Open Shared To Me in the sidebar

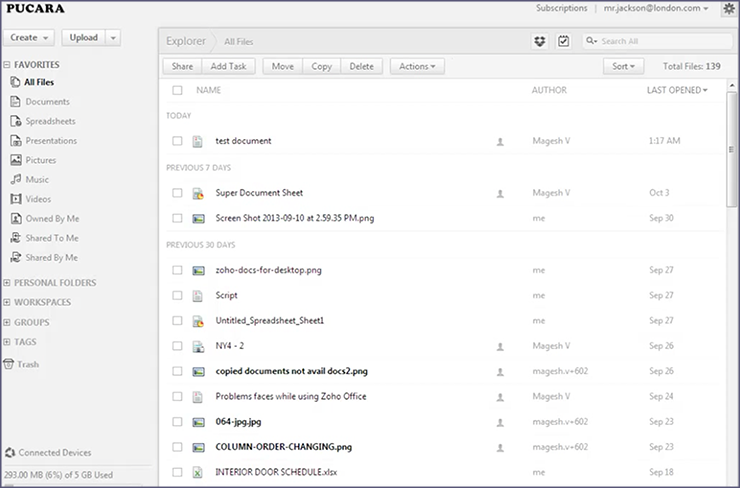point(52,238)
